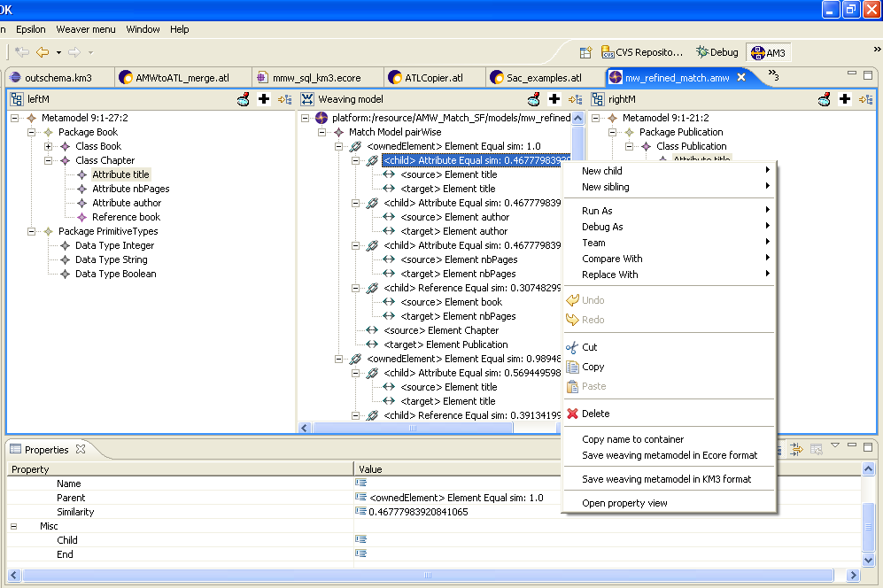
Task: Click the Child property value icon
Action: 361,539
